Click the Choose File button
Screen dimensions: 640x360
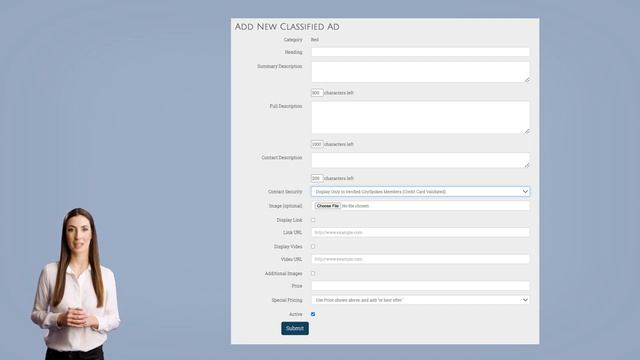pos(328,206)
